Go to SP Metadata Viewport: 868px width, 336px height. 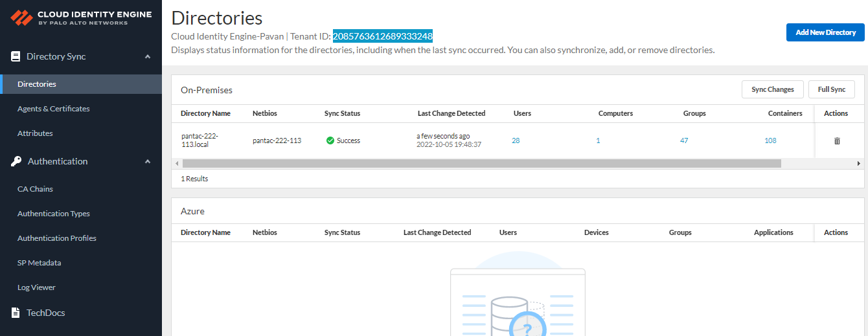pos(40,263)
